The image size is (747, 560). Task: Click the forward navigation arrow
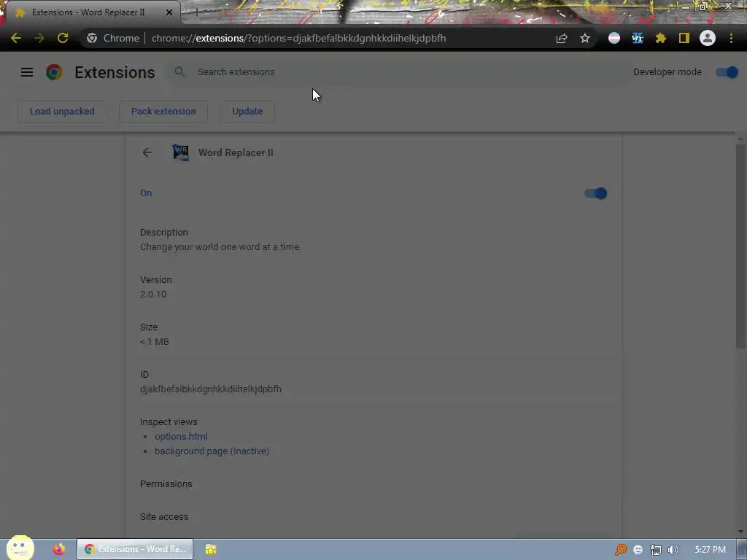click(x=39, y=38)
